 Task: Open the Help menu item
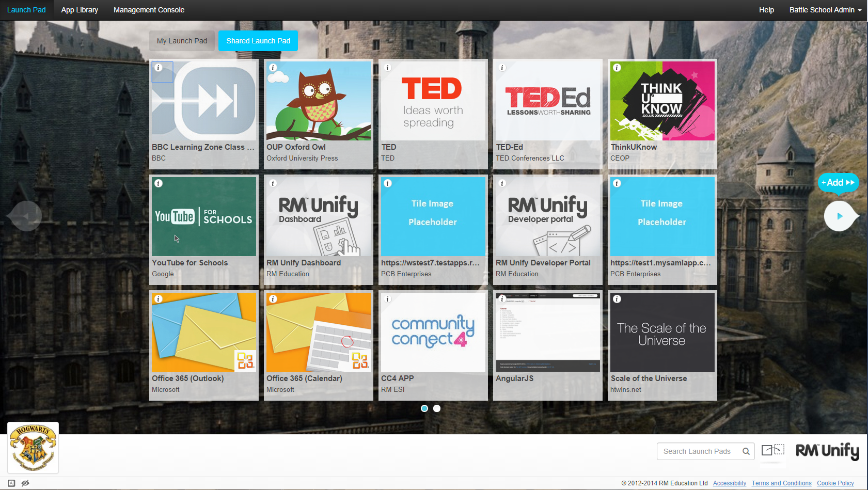[766, 10]
